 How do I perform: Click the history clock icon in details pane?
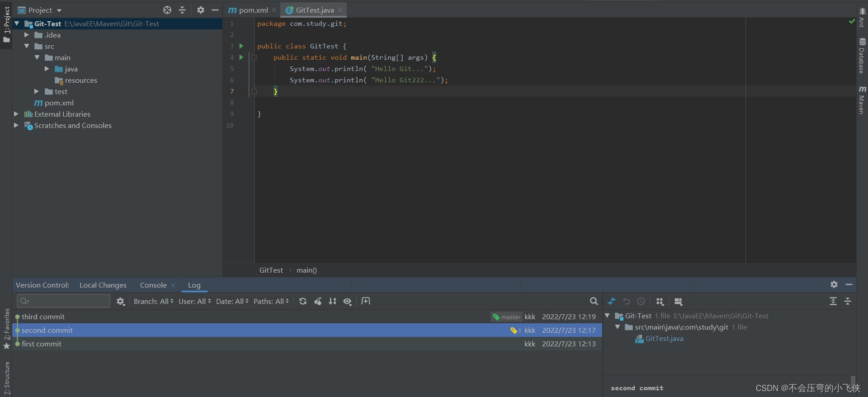click(641, 301)
